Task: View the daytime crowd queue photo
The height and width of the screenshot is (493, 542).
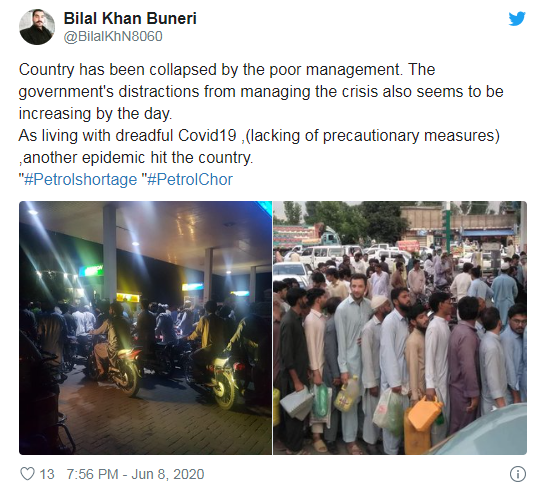Action: (x=400, y=328)
